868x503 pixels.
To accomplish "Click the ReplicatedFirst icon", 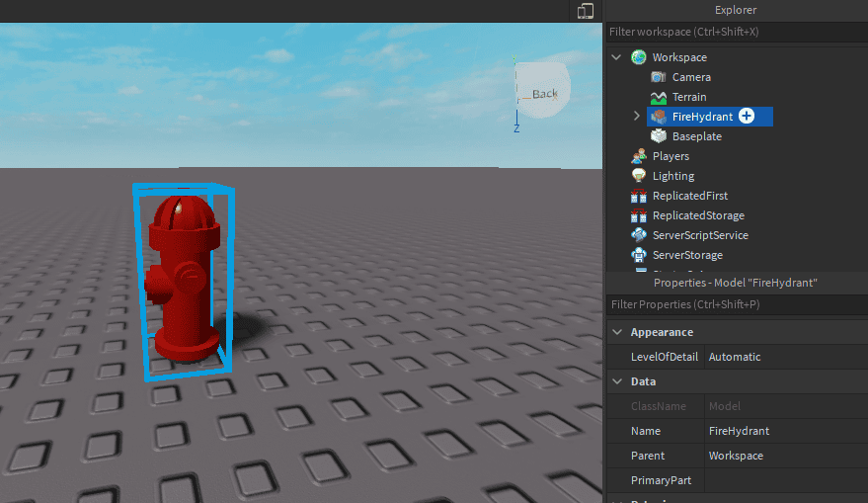I will 639,196.
